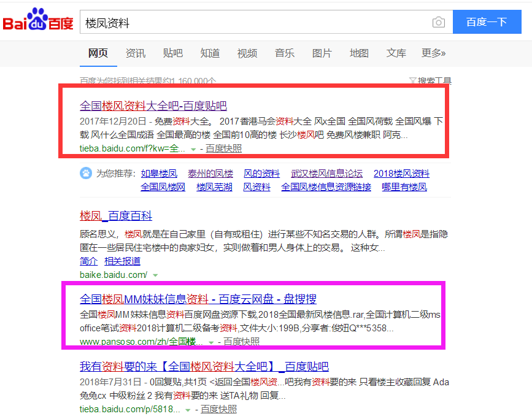Screen dimensions: 532x419
Task: Expand arrow next to tieba.baidu.com/p/5818 URL
Action: point(188,410)
